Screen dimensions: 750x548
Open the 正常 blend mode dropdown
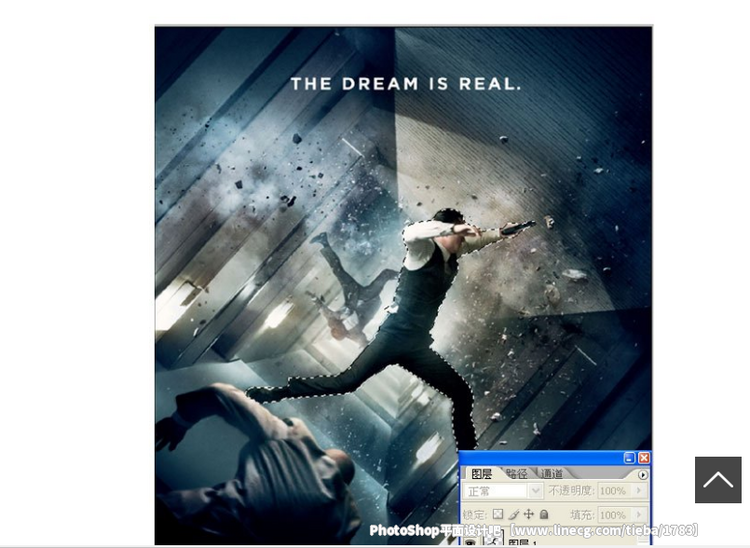(503, 491)
